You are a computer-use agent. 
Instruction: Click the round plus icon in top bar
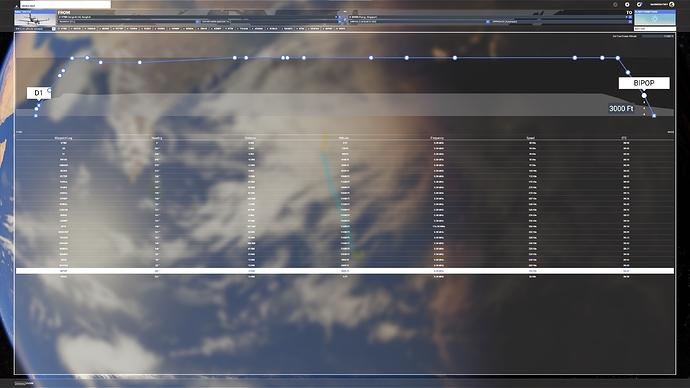coord(627,4)
